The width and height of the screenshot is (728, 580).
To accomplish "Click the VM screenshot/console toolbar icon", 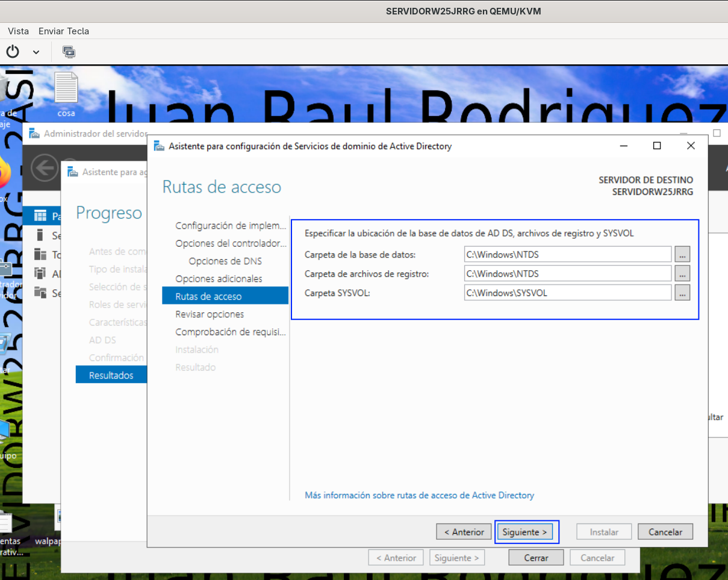I will coord(68,52).
